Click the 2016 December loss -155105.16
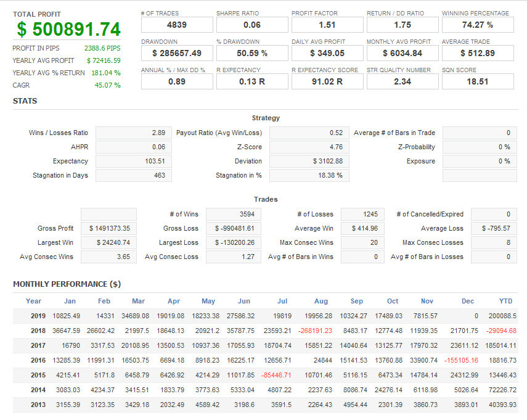Image resolution: width=527 pixels, height=420 pixels. [461, 360]
